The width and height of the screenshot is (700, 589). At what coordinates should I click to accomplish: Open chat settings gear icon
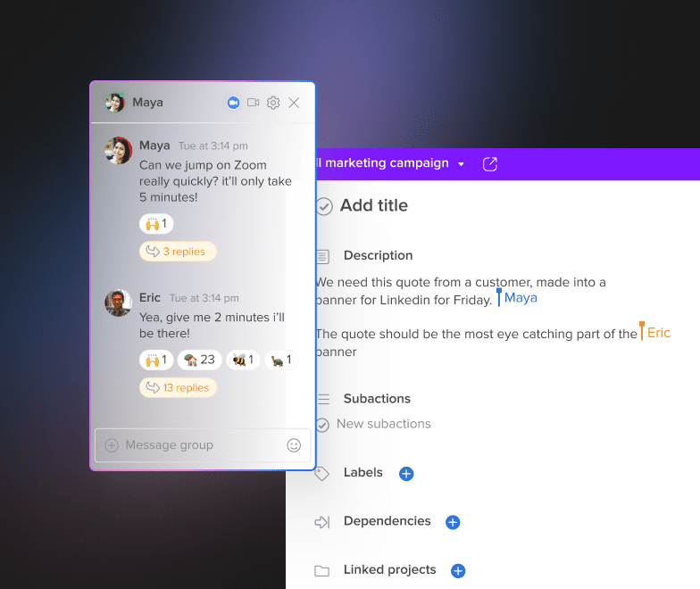[x=273, y=103]
